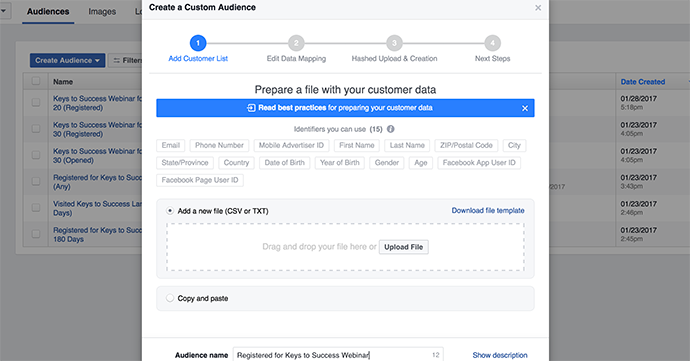Image resolution: width=690 pixels, height=361 pixels.
Task: Click the Country identifier tag
Action: tap(236, 163)
